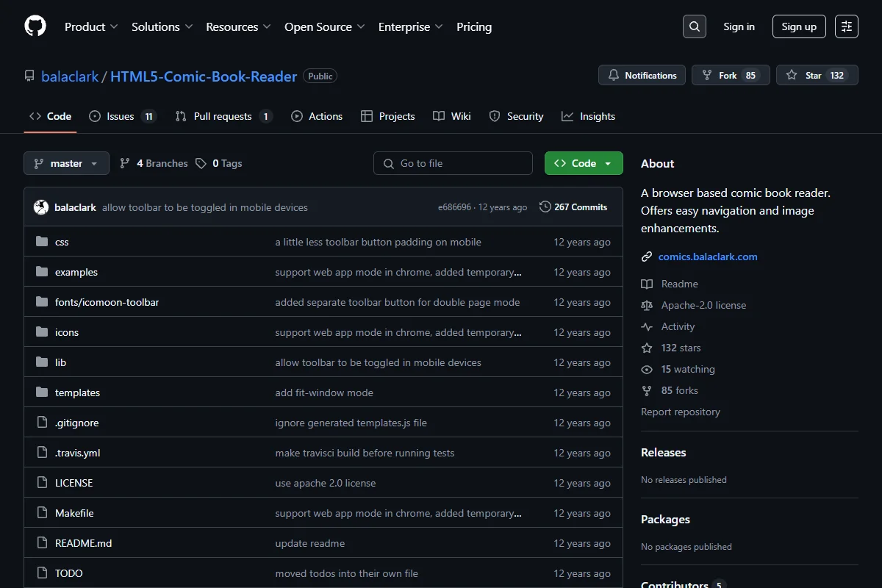
Task: Open the README.md file
Action: click(83, 543)
